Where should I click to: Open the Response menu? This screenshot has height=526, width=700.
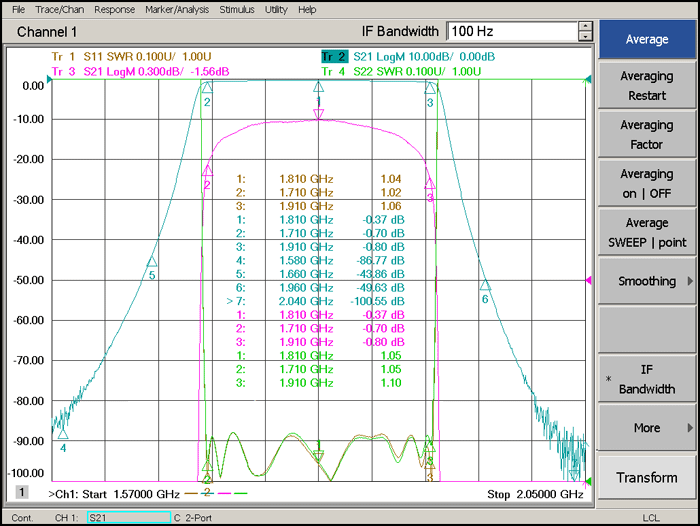click(114, 9)
